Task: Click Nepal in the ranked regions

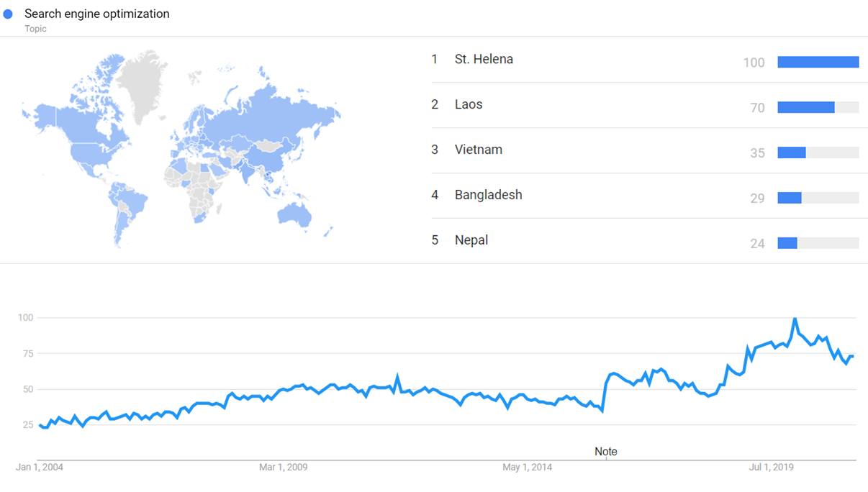Action: coord(471,240)
